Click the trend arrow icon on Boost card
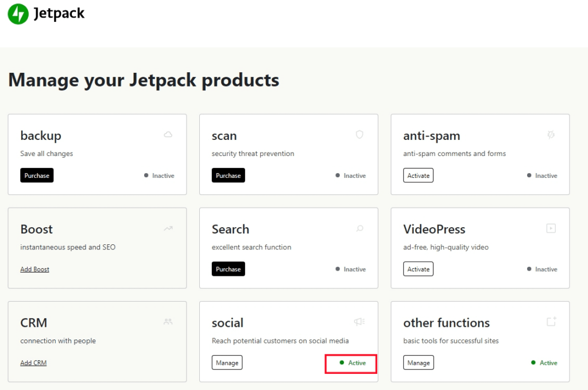 coord(168,228)
